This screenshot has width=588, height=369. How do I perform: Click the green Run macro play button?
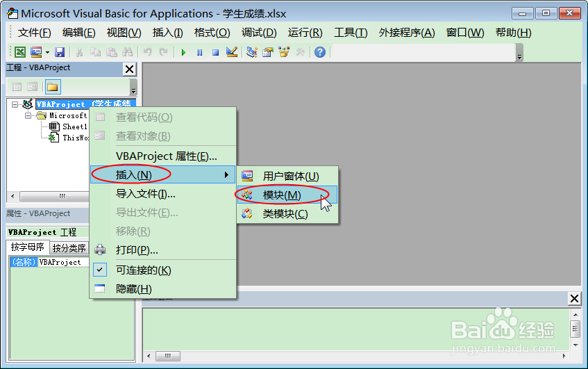coord(183,52)
